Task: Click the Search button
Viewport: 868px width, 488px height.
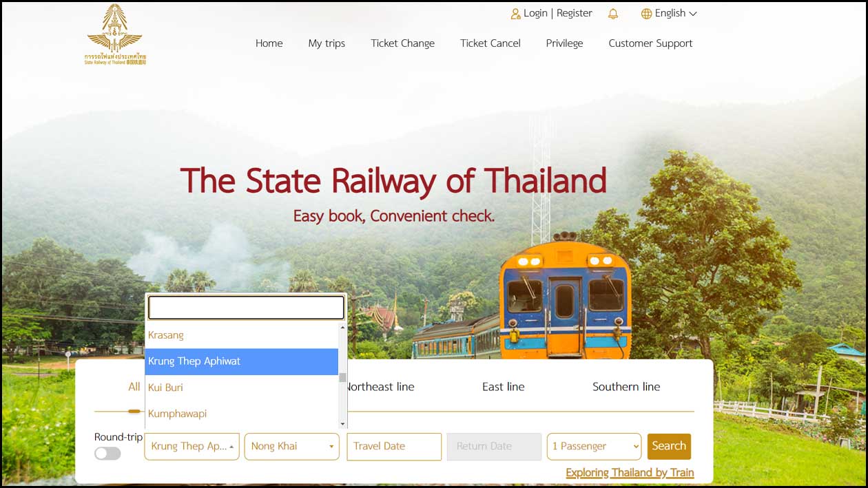Action: tap(669, 446)
